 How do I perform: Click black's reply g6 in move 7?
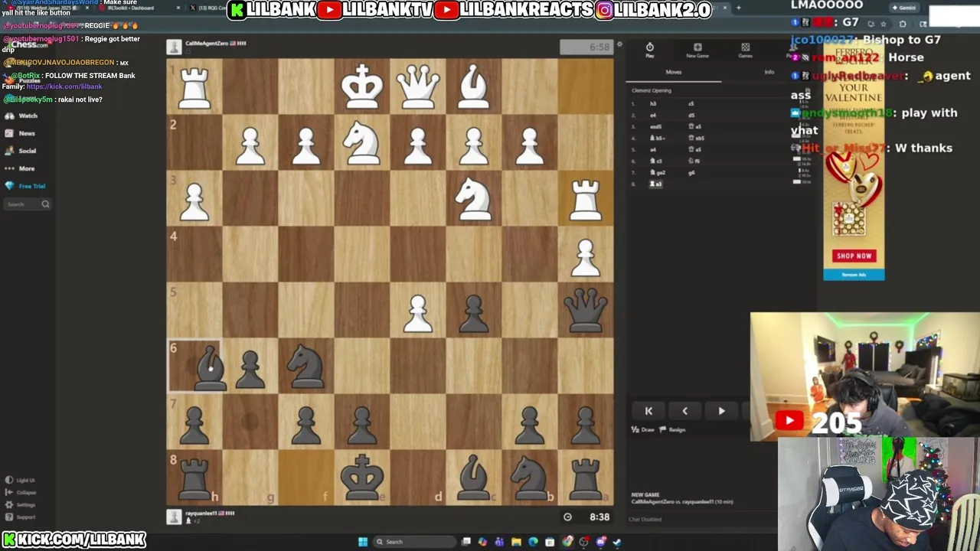(x=692, y=172)
